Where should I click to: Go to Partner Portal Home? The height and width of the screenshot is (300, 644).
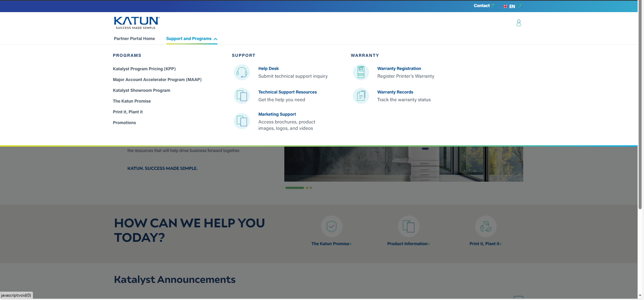coord(134,39)
